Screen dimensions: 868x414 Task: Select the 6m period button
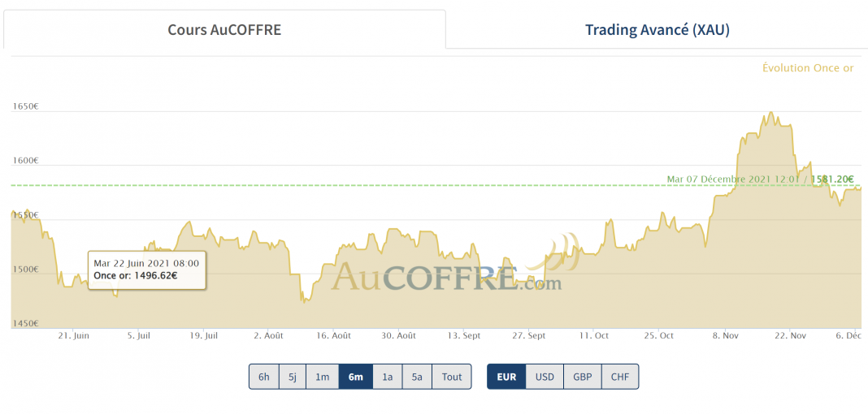click(356, 377)
